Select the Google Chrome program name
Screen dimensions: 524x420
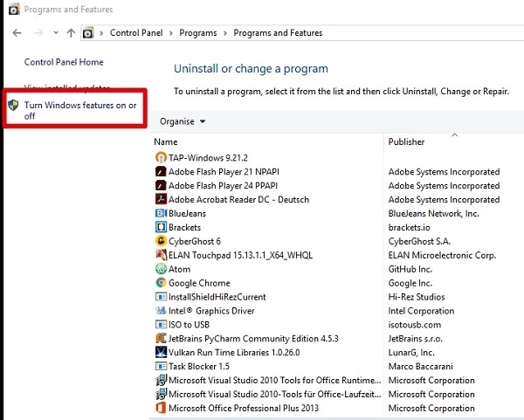coord(199,283)
